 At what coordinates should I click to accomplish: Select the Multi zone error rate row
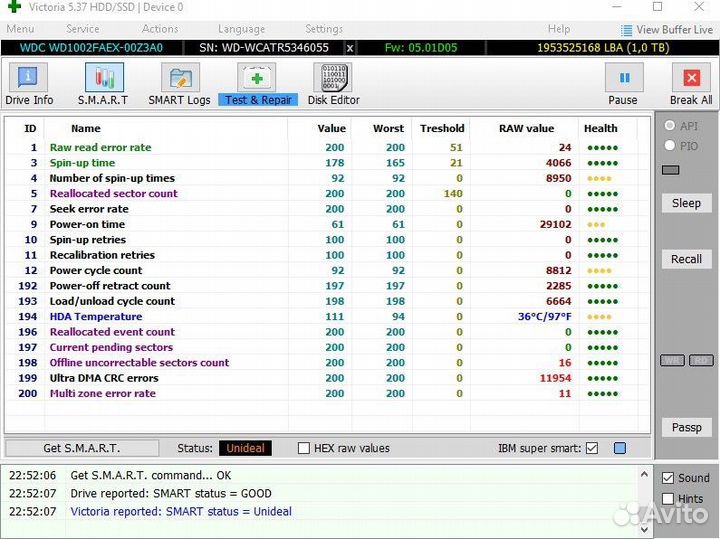pyautogui.click(x=328, y=393)
